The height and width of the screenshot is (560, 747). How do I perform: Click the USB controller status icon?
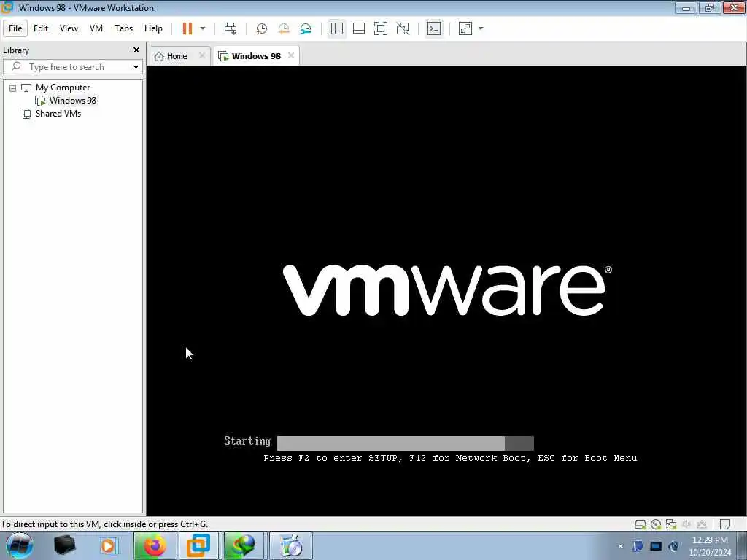702,524
